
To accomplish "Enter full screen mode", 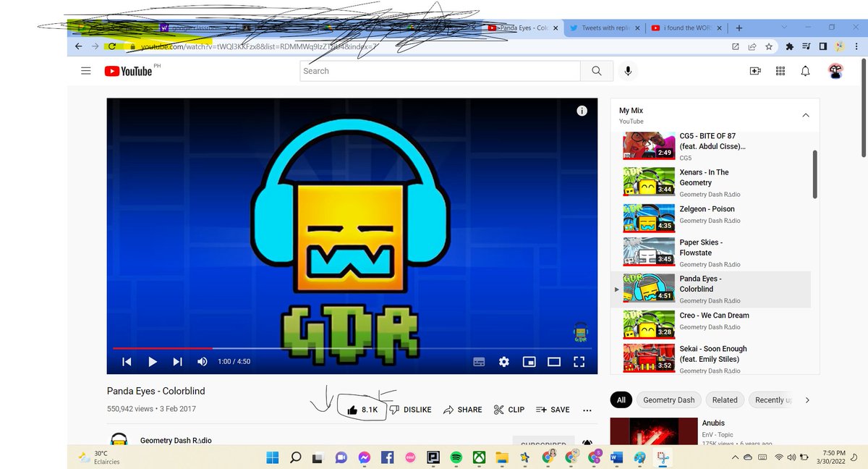I will pyautogui.click(x=579, y=361).
